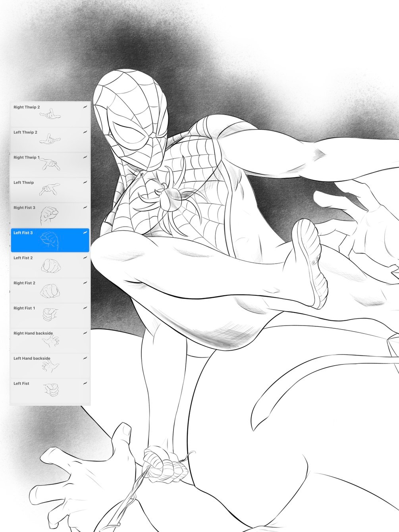Tap the stroke icon on Right Hand backside

[x=85, y=333]
